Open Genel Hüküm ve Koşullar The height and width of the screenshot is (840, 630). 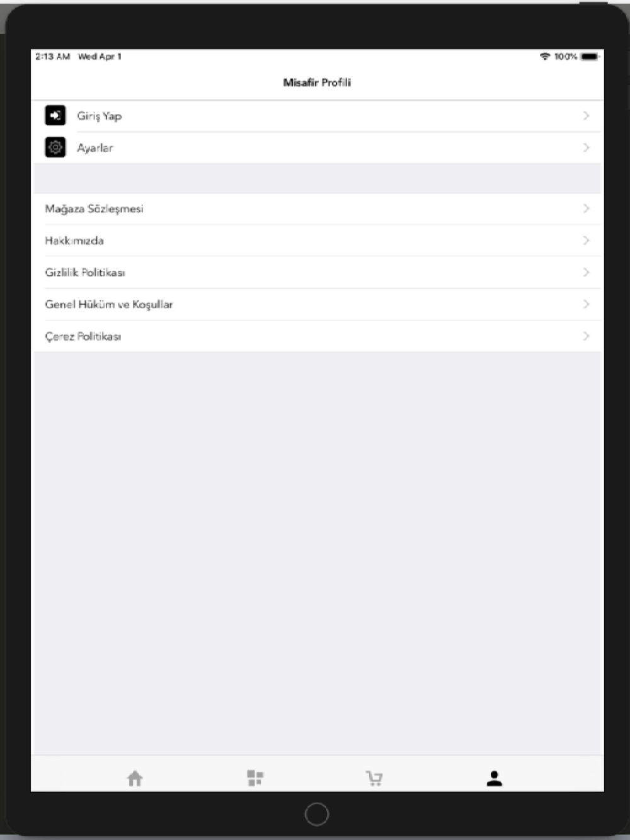point(318,305)
